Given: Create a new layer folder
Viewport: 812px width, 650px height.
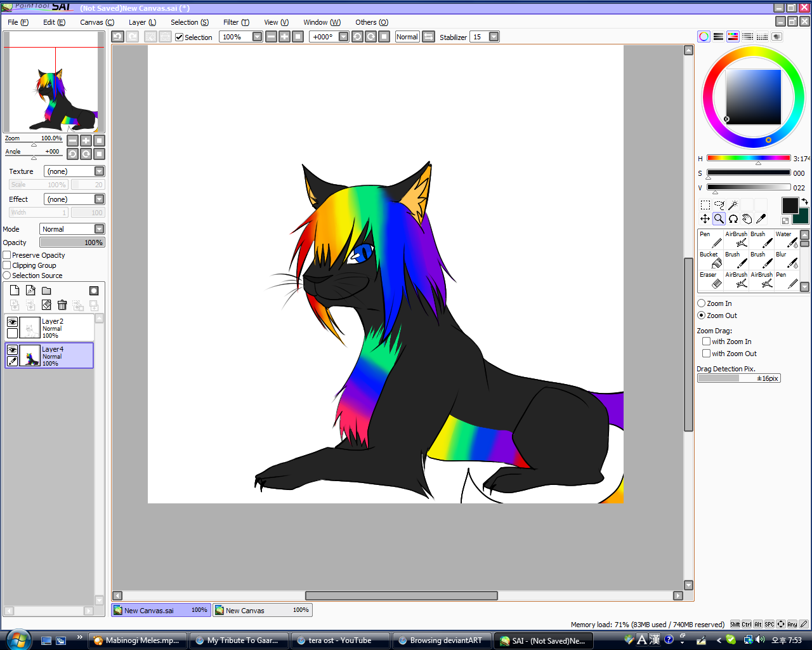Looking at the screenshot, I should click(x=46, y=291).
